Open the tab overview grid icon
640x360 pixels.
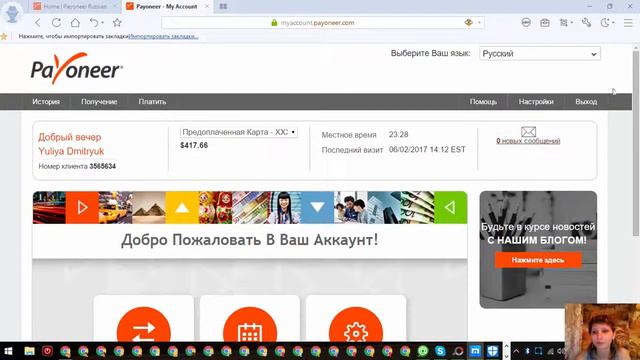tap(223, 7)
